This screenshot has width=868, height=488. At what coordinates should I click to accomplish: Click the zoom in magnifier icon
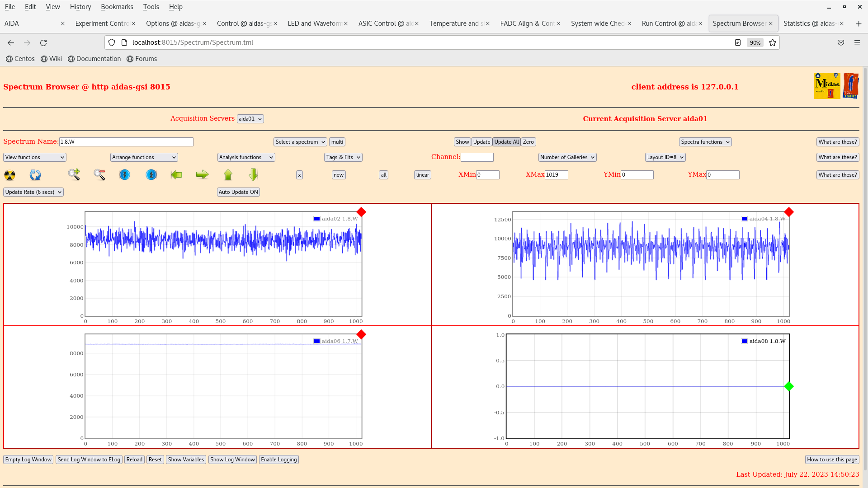coord(74,174)
